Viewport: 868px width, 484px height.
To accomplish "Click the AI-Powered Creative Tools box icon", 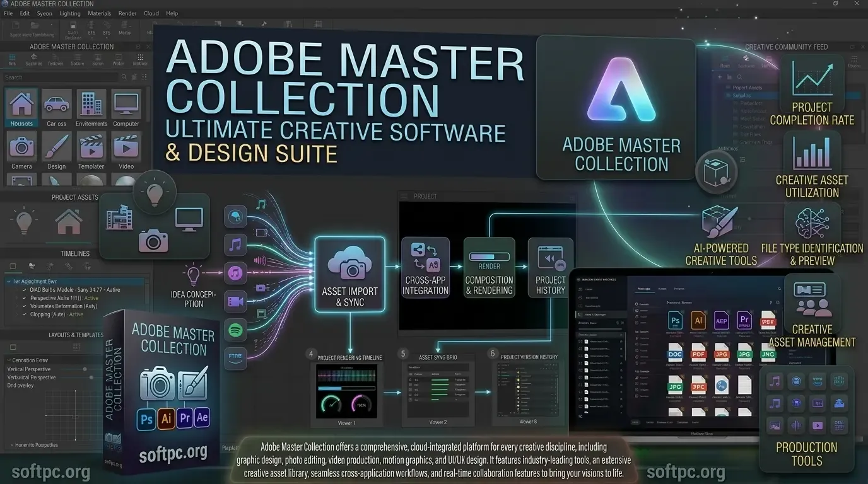I will [720, 221].
